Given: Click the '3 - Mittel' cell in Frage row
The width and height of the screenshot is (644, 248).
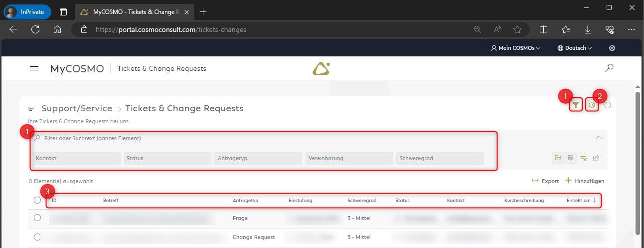Looking at the screenshot, I should [x=359, y=218].
